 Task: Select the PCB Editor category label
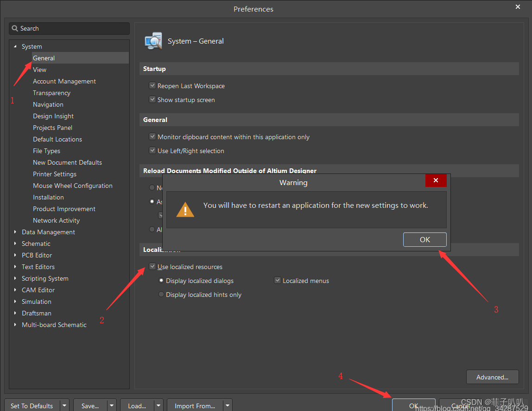(x=37, y=255)
